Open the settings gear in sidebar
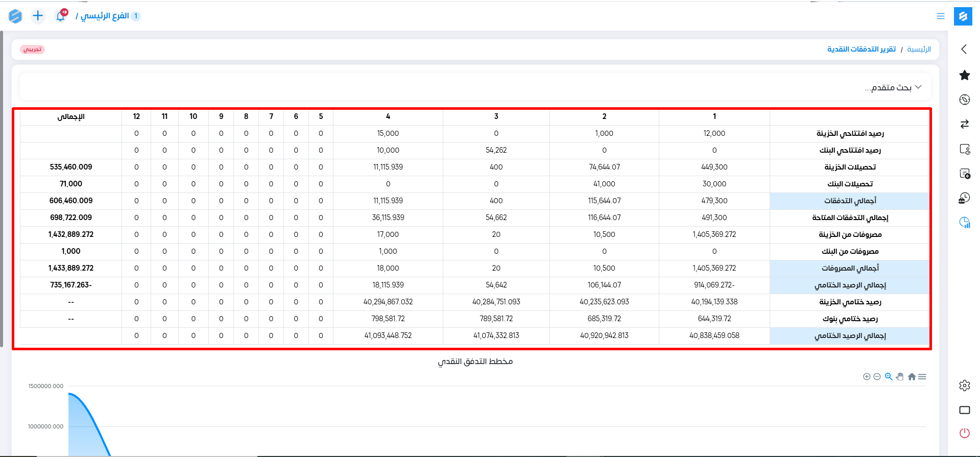Viewport: 980px width, 457px height. [964, 386]
